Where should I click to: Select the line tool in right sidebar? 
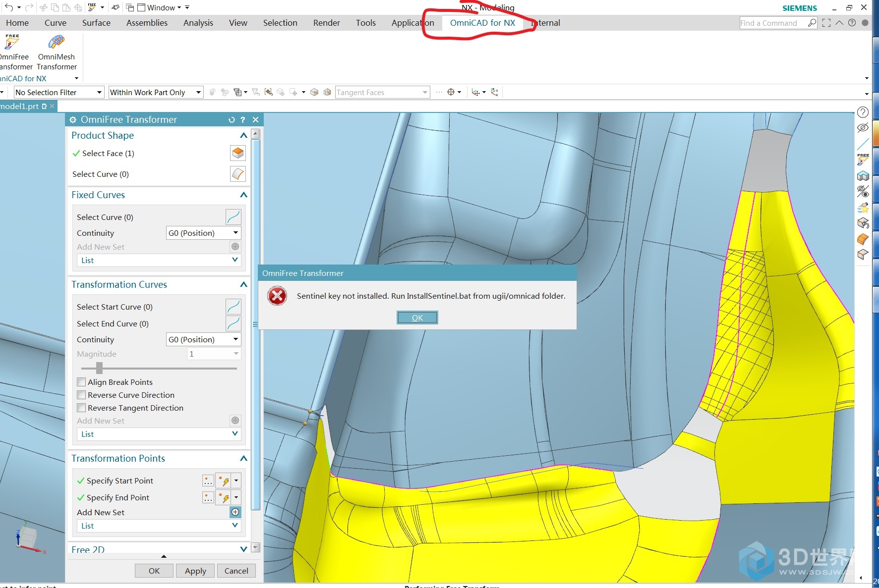(863, 144)
